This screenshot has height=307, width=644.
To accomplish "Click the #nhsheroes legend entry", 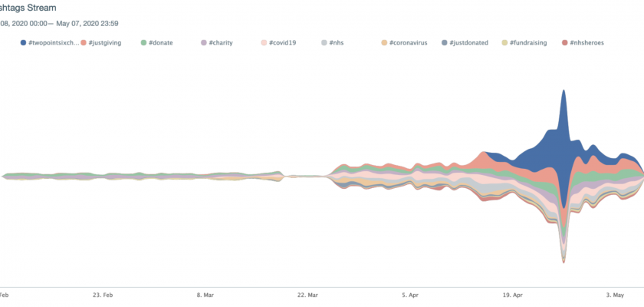I will click(x=587, y=43).
